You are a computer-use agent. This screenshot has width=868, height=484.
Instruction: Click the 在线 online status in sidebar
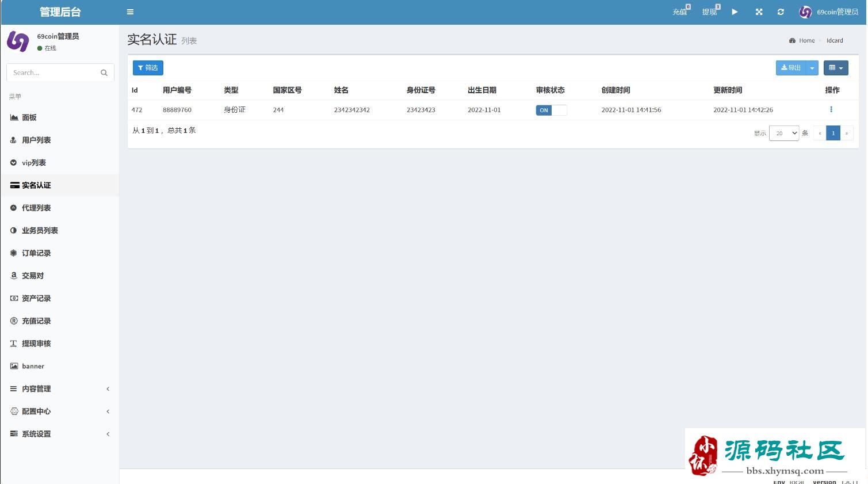click(47, 48)
